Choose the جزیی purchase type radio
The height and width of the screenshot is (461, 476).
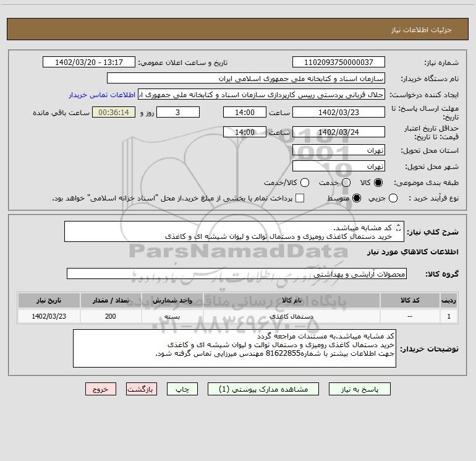pyautogui.click(x=393, y=198)
